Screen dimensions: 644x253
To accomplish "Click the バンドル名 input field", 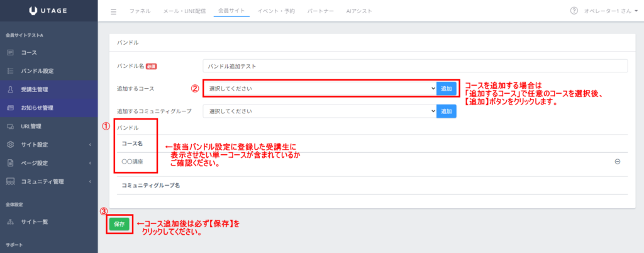I will (x=415, y=65).
